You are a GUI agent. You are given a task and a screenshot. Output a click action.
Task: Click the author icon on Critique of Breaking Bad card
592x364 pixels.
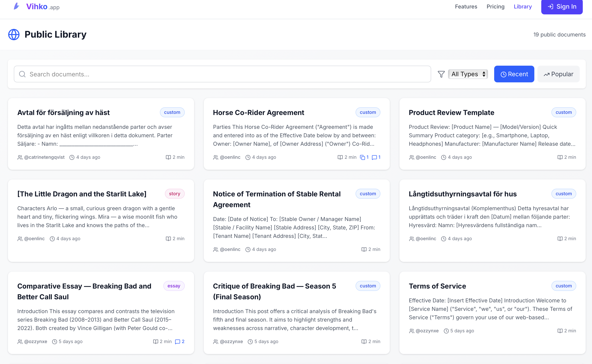click(216, 342)
